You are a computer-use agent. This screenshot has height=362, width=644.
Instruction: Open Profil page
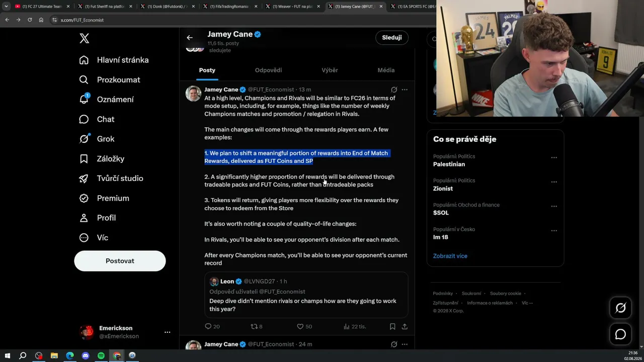(x=97, y=218)
